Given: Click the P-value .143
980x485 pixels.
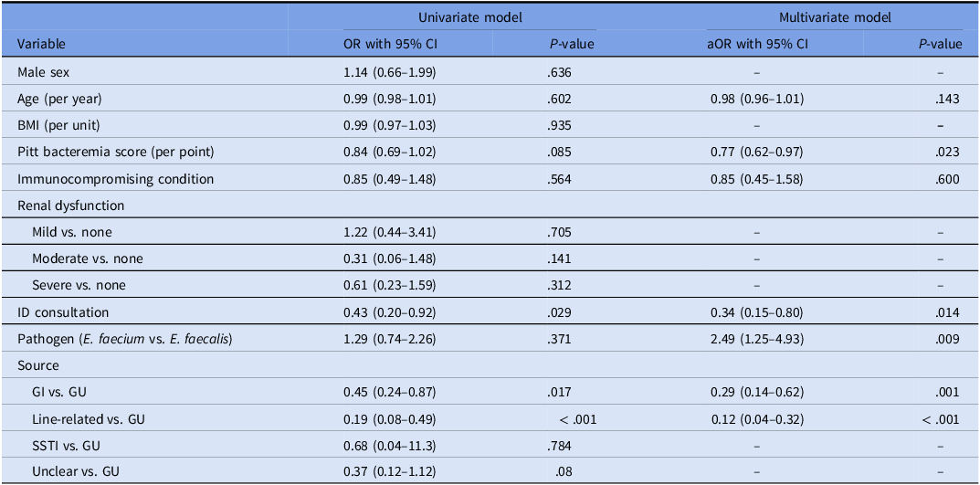Looking at the screenshot, I should (x=948, y=99).
